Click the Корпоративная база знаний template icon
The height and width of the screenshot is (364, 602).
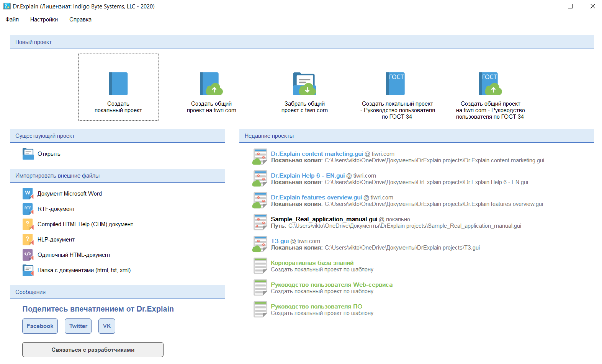[260, 266]
